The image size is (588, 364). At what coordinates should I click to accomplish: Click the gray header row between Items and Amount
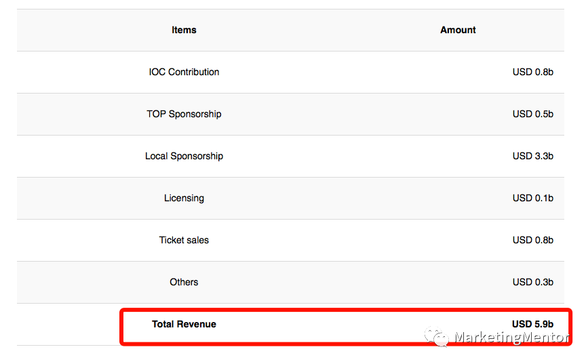pos(319,30)
